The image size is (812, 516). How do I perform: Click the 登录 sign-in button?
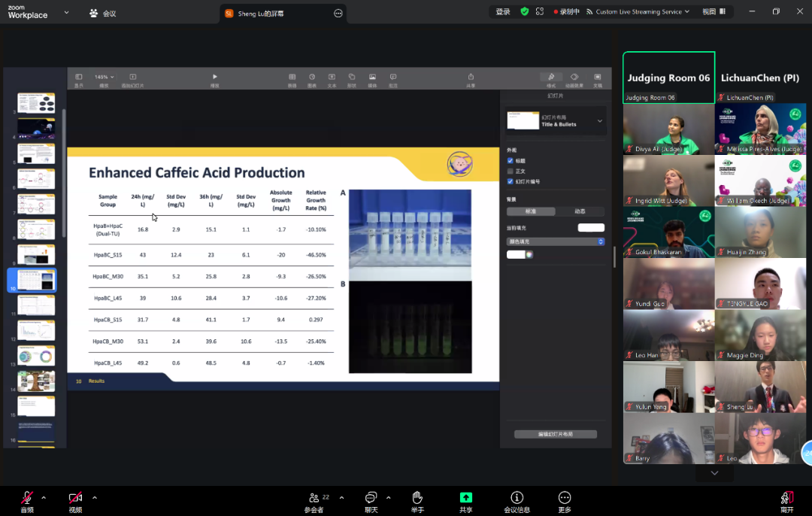(503, 12)
